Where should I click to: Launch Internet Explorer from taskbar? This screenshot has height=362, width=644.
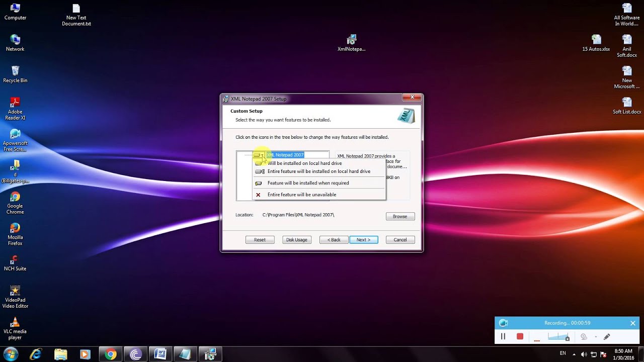pos(36,354)
